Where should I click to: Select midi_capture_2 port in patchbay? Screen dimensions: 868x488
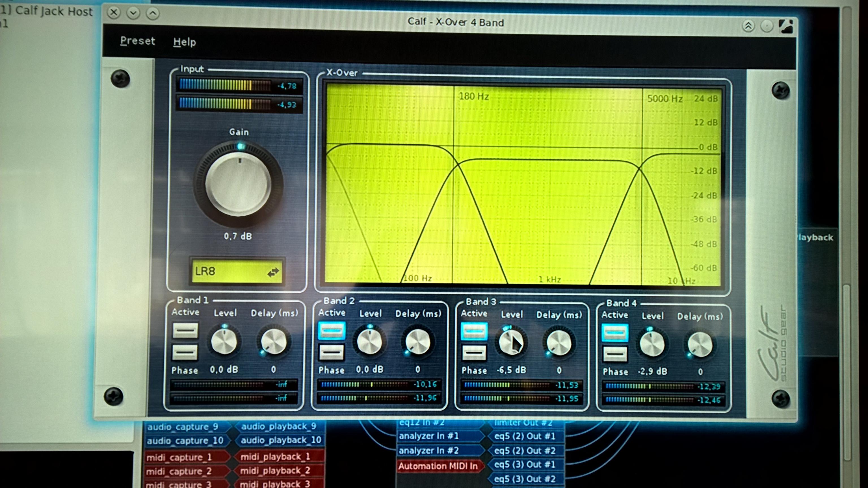click(x=187, y=471)
